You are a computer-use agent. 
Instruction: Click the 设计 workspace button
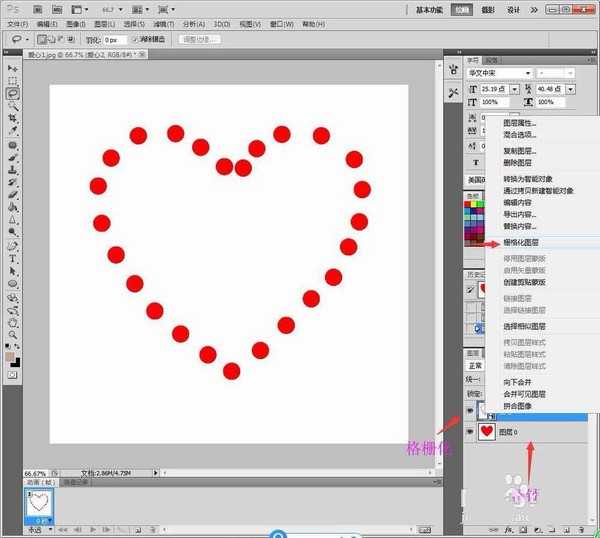(514, 9)
